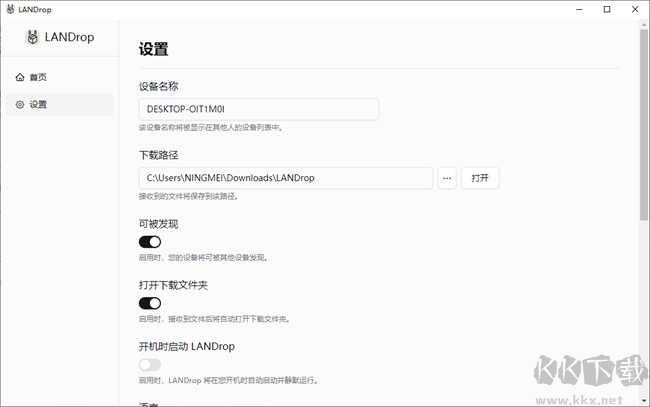Viewport: 650px width, 407px height.
Task: Open the 首页 sidebar menu item
Action: [60, 77]
